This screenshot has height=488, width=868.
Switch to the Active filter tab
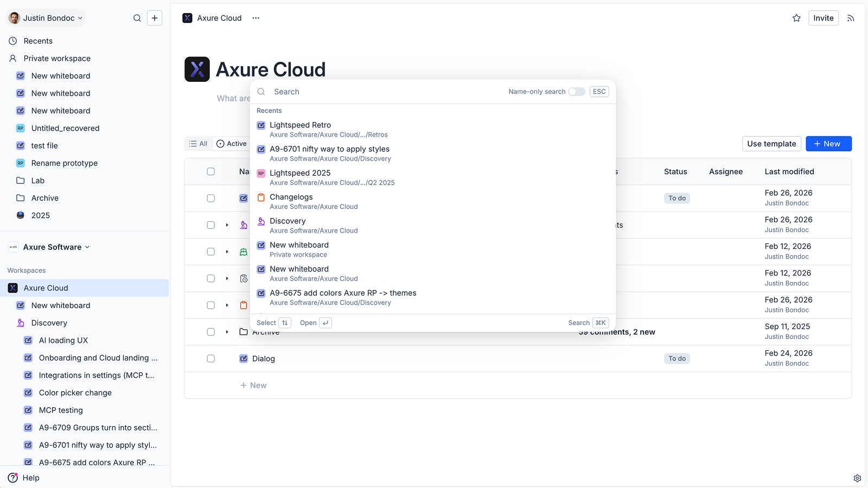[232, 144]
